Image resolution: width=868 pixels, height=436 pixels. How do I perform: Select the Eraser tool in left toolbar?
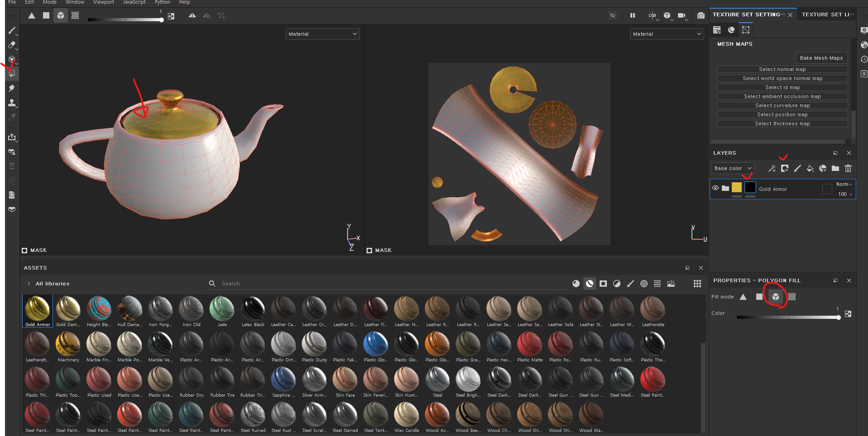12,45
